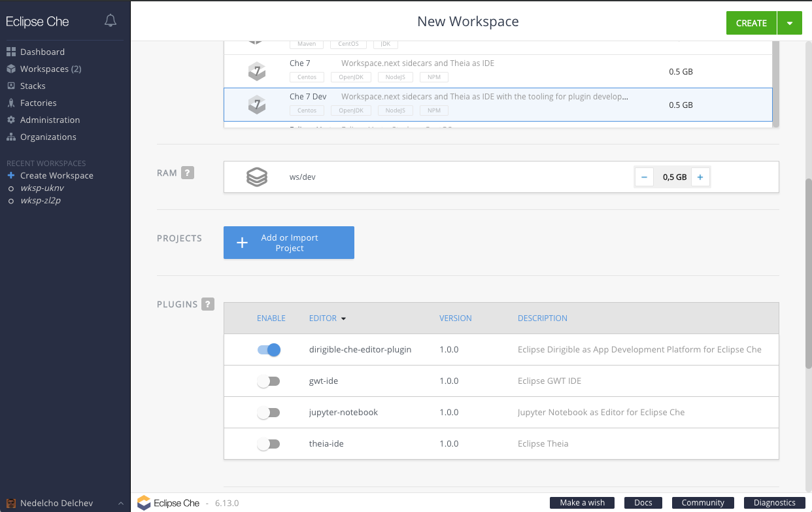Select the Che 7 stack row
The image size is (812, 512).
click(x=498, y=71)
